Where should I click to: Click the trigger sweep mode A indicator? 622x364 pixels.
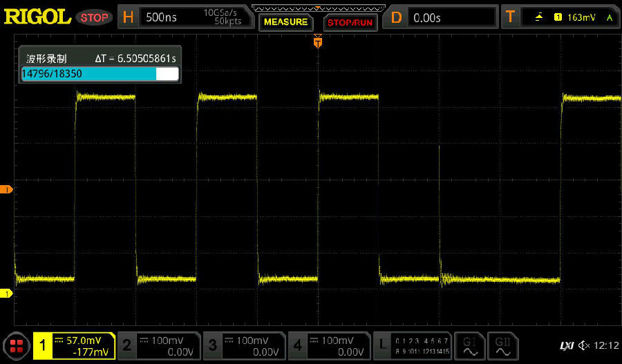click(610, 17)
